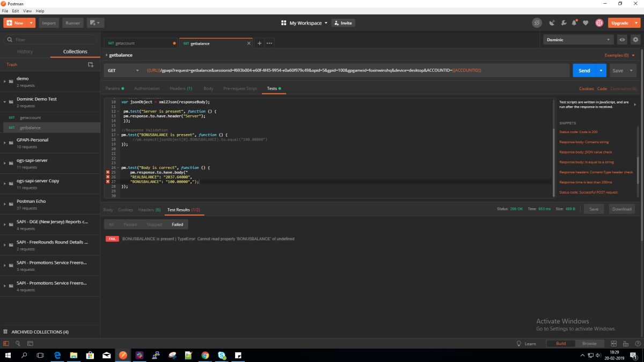Screen dimensions: 644x362
Task: Open Chrome from the Windows taskbar
Action: pos(205,355)
